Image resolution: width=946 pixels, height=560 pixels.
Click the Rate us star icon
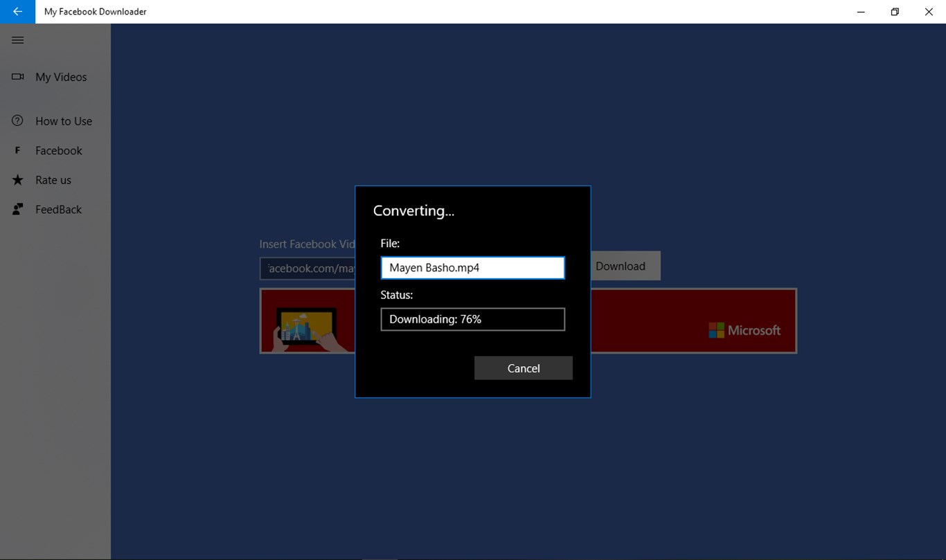click(18, 180)
